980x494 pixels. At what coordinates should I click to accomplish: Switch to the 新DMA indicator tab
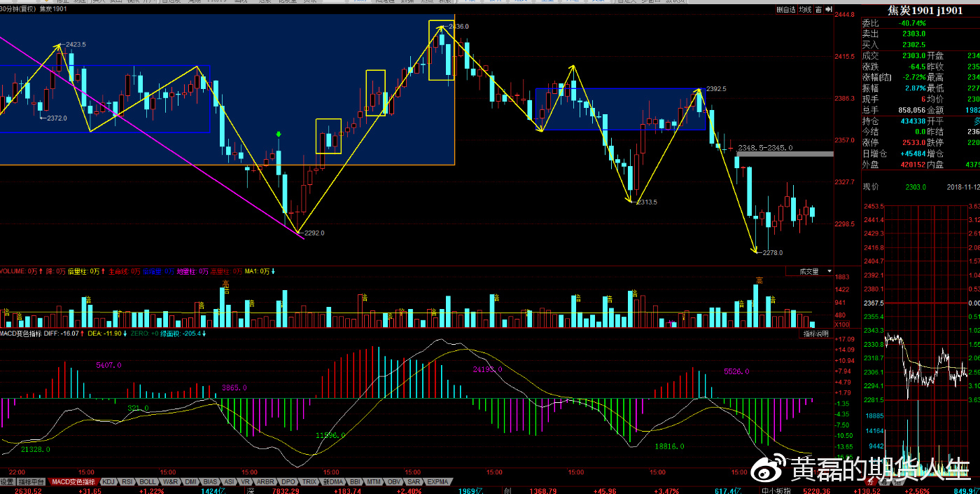332,482
